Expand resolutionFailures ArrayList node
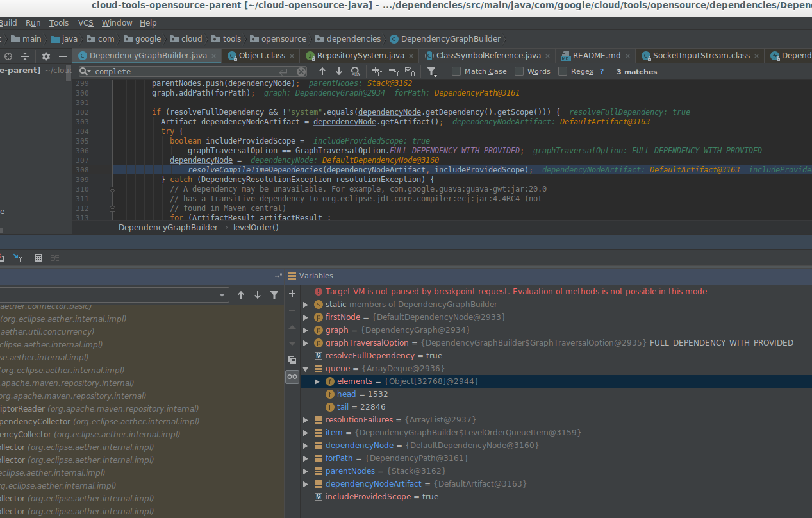812x518 pixels. [306, 420]
